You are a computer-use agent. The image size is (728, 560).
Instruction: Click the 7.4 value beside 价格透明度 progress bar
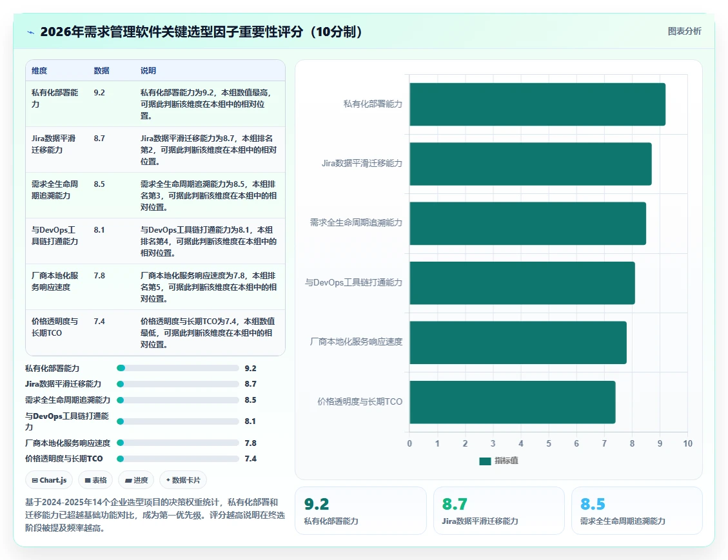251,459
